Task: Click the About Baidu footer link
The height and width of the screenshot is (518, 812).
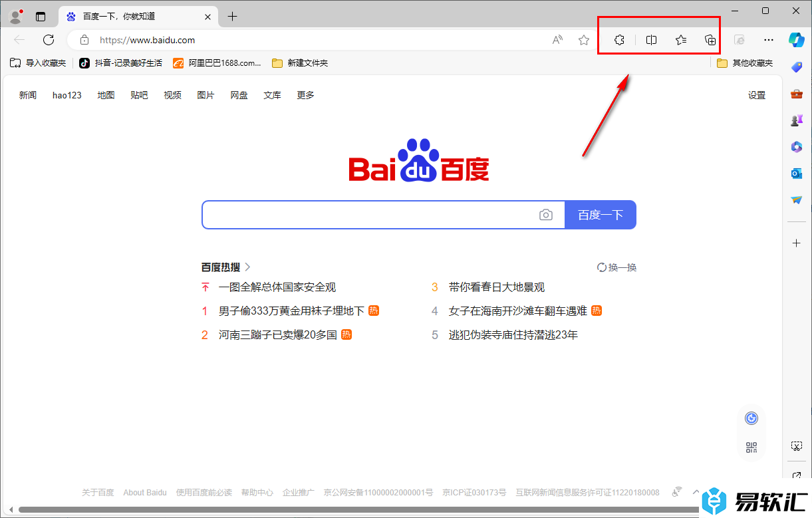Action: pyautogui.click(x=145, y=493)
